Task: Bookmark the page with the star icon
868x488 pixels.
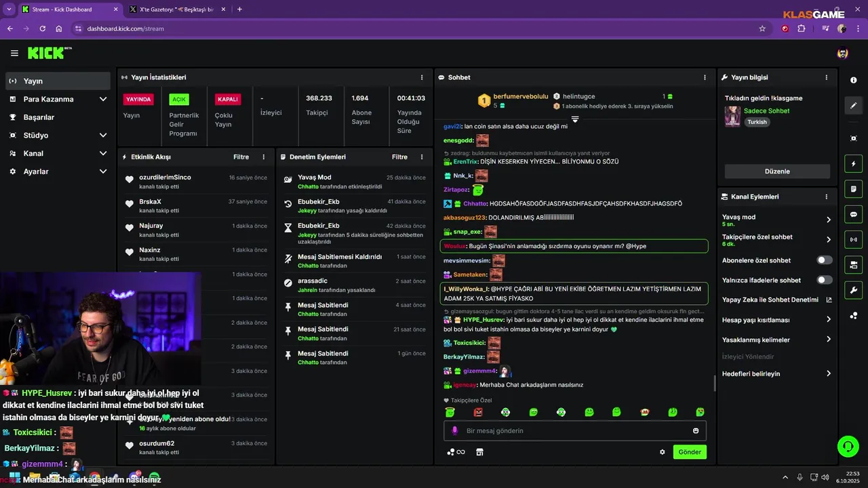Action: pyautogui.click(x=762, y=28)
